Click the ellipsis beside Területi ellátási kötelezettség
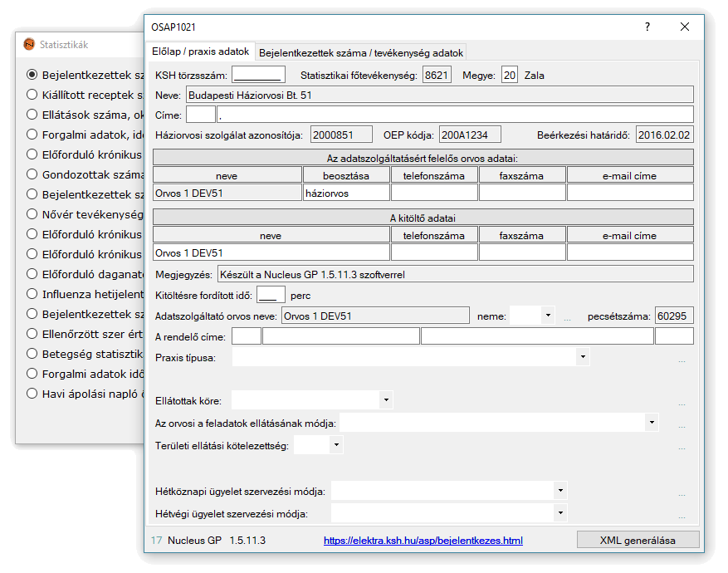Screen dimensions: 728x573 pyautogui.click(x=682, y=448)
